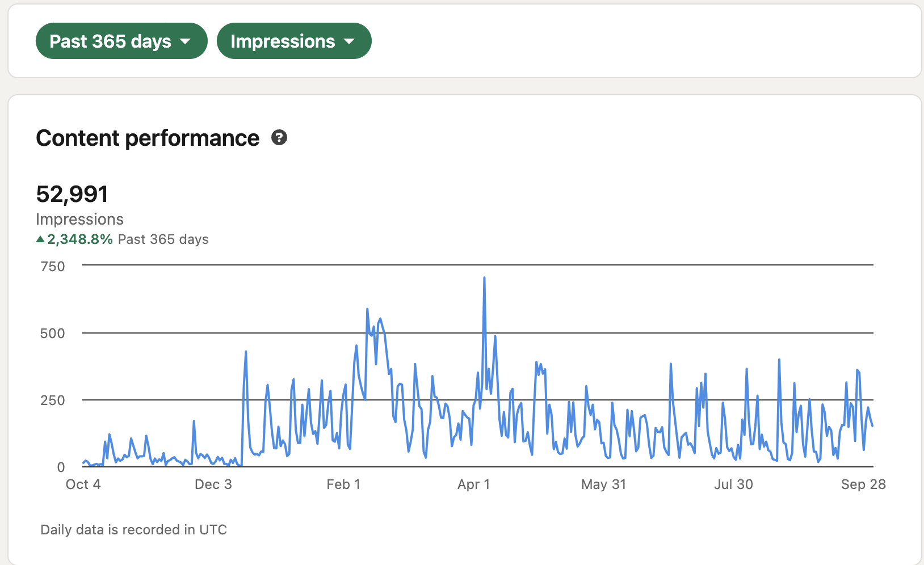Click the 750 y-axis value
The width and height of the screenshot is (924, 565).
[53, 266]
